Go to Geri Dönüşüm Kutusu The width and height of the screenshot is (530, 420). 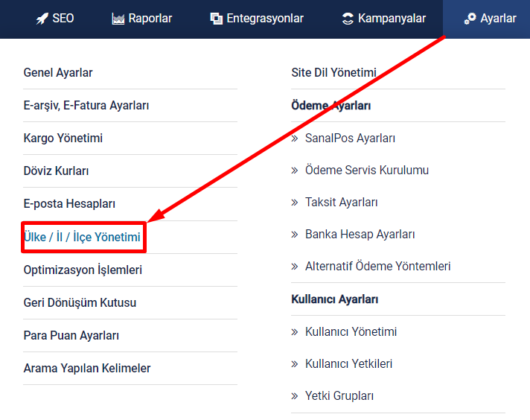(x=80, y=302)
